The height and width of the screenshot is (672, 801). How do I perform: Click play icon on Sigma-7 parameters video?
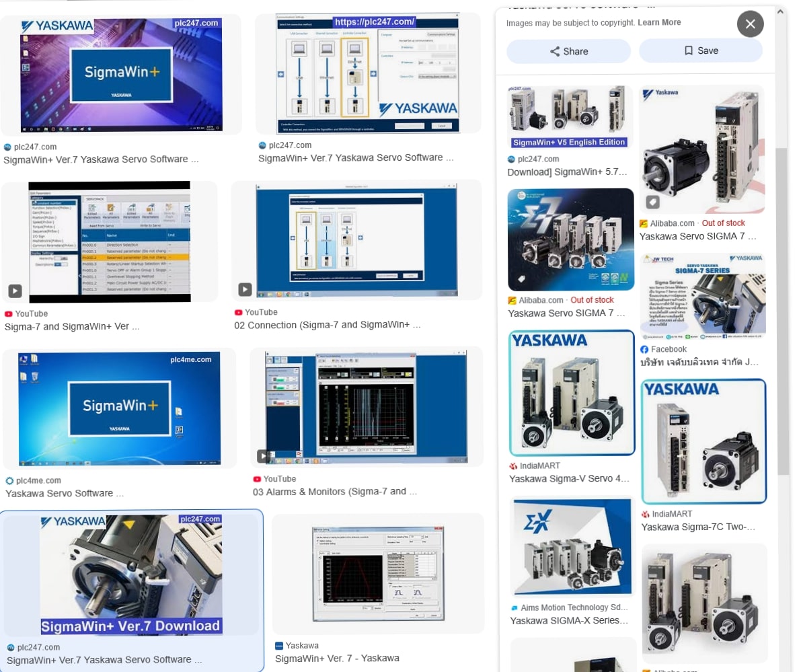click(15, 291)
